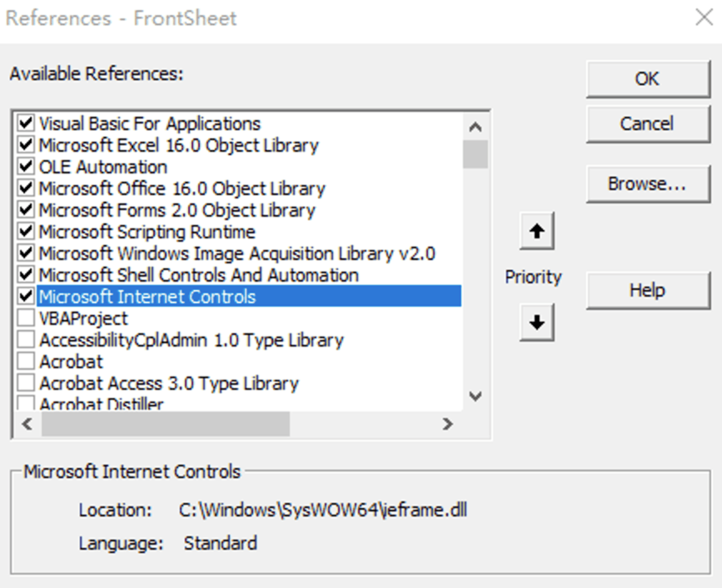Uncheck Visual Basic For Applications reference

click(x=26, y=123)
